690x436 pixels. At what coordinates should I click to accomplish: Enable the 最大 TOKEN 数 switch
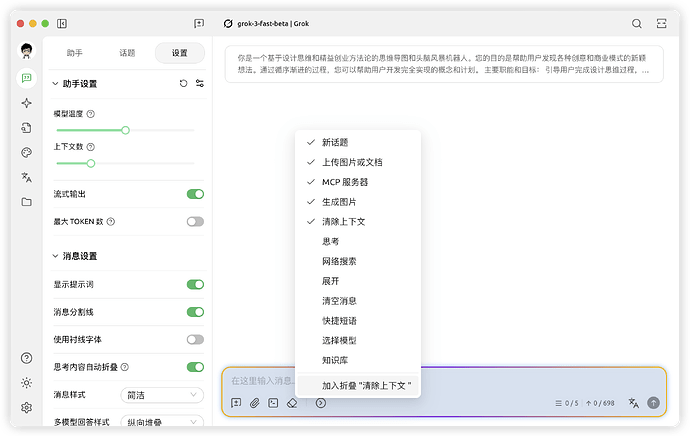click(x=195, y=222)
